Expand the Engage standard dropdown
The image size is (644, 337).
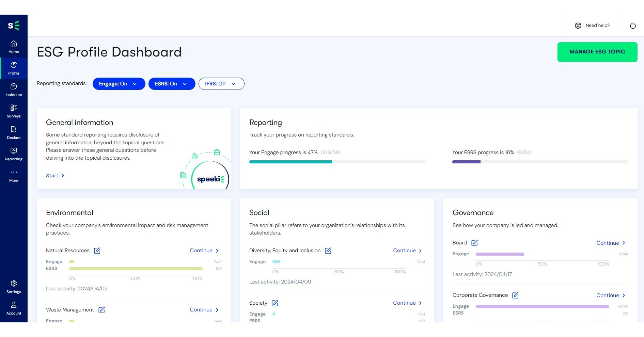click(x=135, y=83)
